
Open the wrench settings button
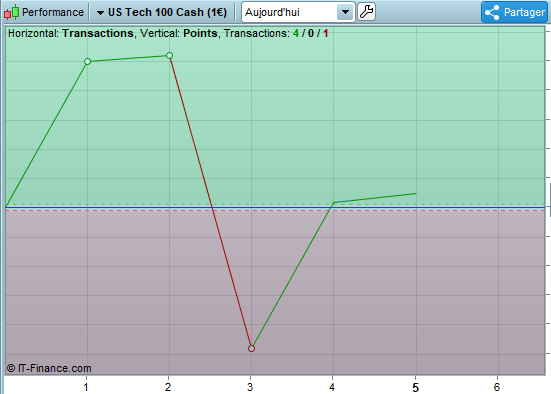(x=367, y=12)
